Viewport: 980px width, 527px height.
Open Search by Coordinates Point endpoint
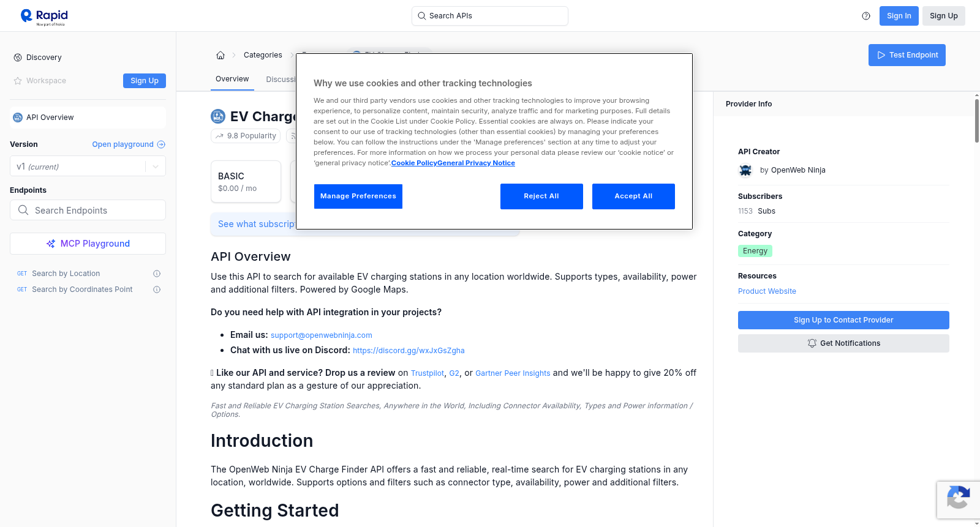click(x=82, y=290)
